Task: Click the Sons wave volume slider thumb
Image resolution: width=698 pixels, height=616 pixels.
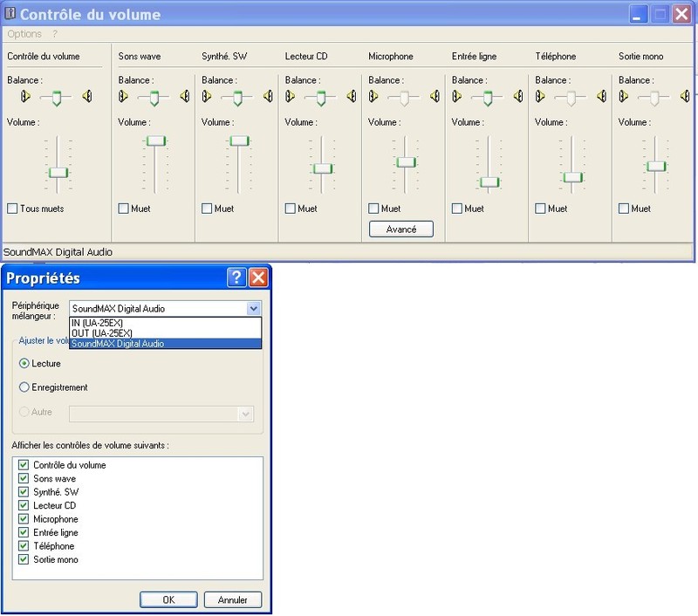Action: (x=155, y=140)
